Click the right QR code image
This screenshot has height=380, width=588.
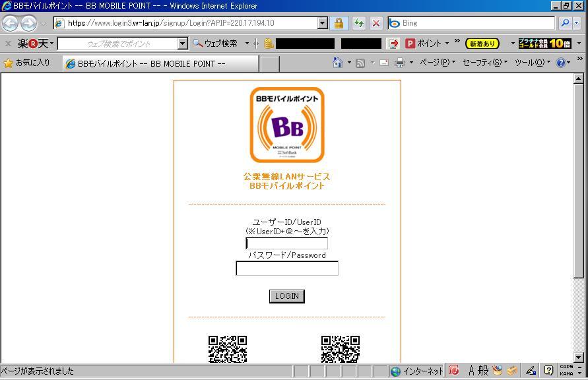point(341,349)
